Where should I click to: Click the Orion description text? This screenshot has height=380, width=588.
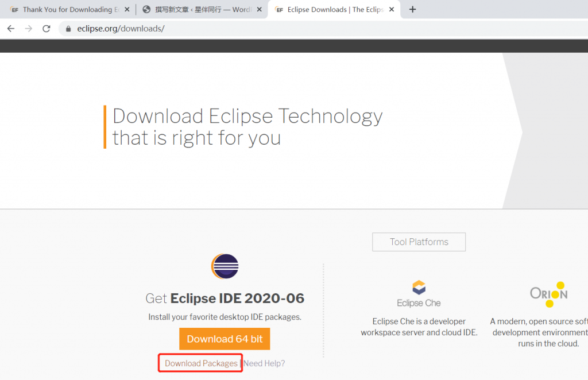point(540,332)
